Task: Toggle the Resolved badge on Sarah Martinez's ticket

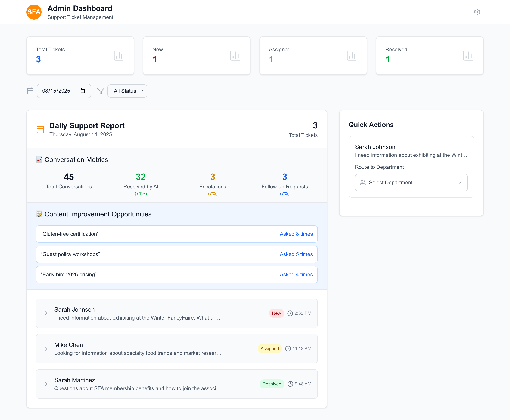Action: tap(272, 384)
